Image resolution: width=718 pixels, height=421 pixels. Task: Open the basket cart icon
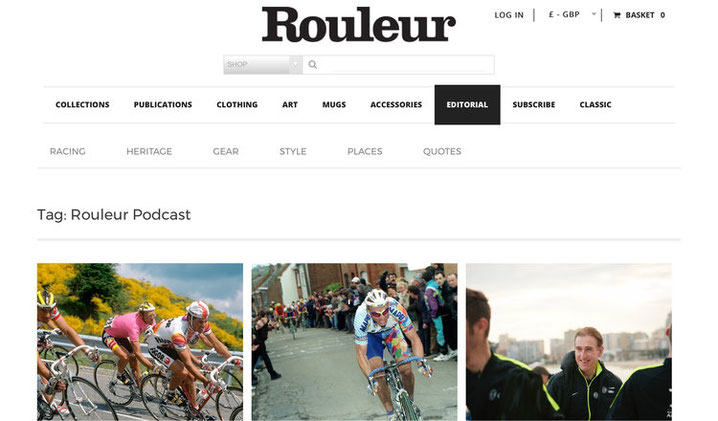coord(617,15)
